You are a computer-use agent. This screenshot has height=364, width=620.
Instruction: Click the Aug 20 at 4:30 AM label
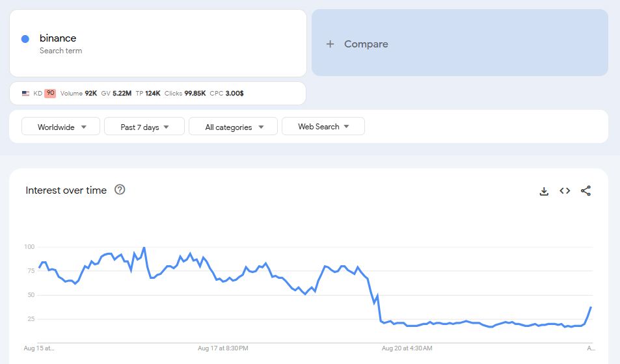pos(407,348)
